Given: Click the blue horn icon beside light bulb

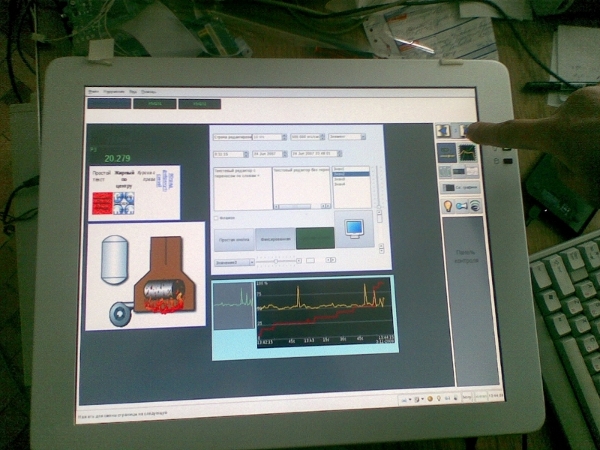Looking at the screenshot, I should point(463,206).
